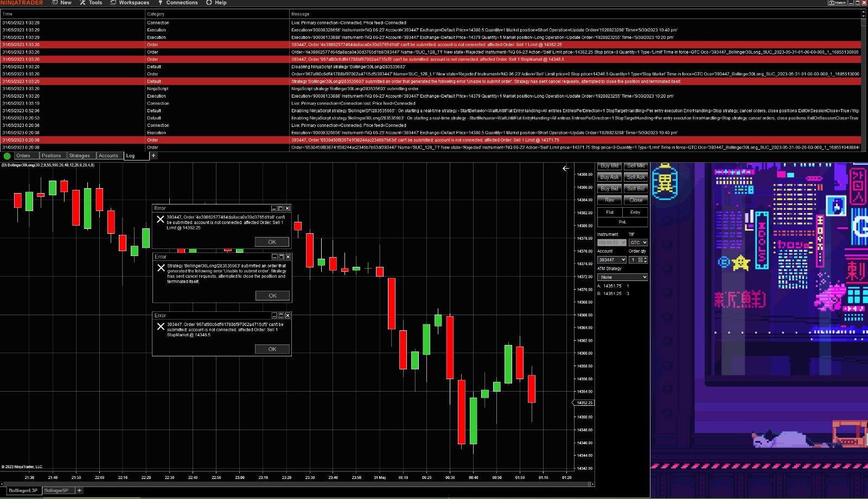
Task: Click the NinjaTrader logo
Action: pyautogui.click(x=22, y=3)
